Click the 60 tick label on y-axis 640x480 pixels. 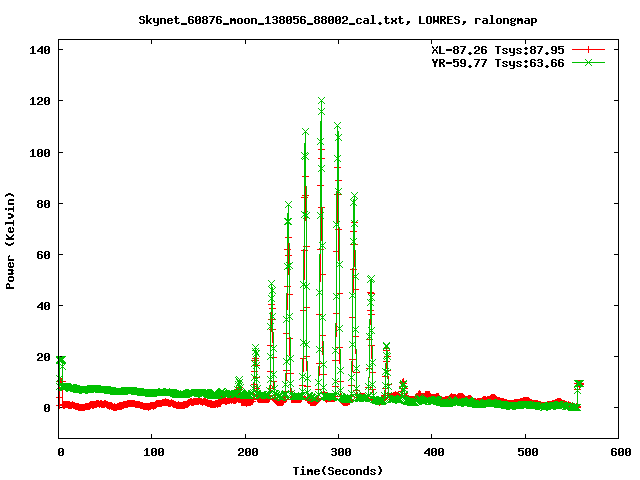pos(43,255)
